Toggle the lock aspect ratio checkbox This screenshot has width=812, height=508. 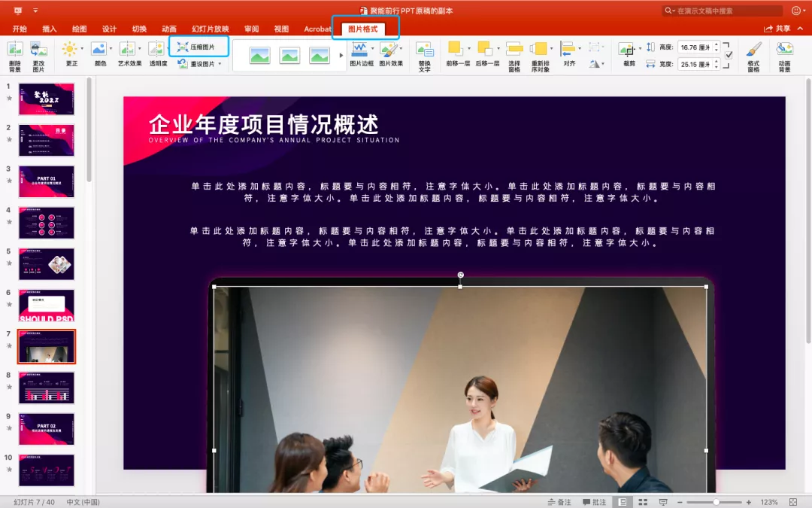tap(728, 56)
